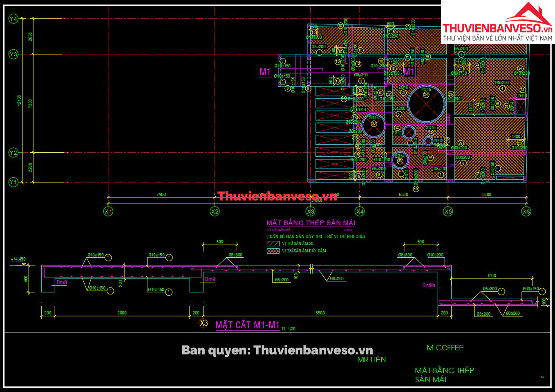Select the +14.450 elevation marker
Viewport: 555px width, 392px height.
[x=18, y=259]
